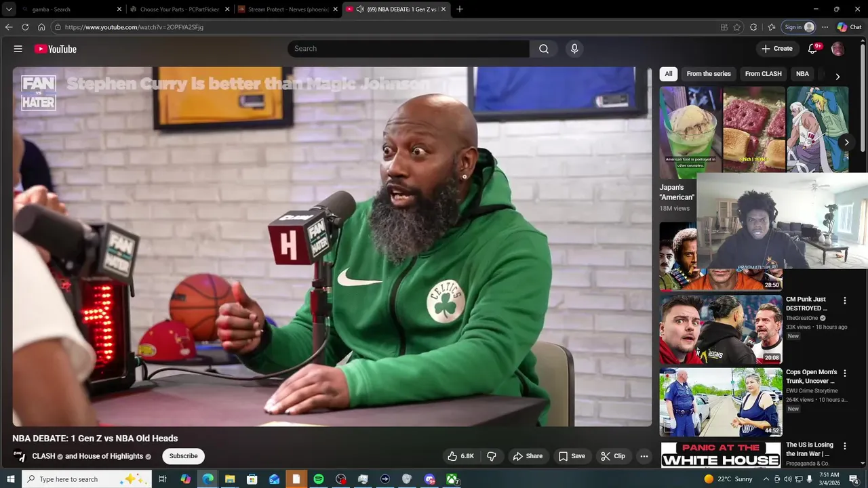This screenshot has height=488, width=868.
Task: Start voice search with microphone icon
Action: [574, 49]
